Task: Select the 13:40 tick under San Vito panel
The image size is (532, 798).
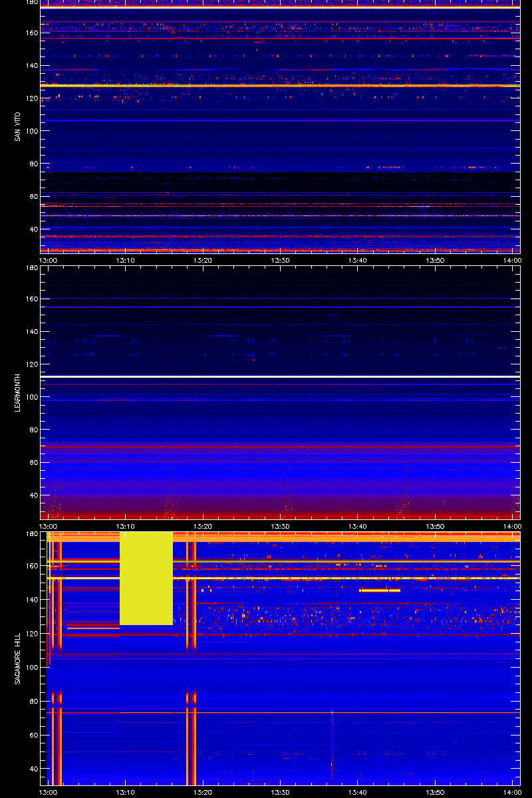Action: [358, 261]
